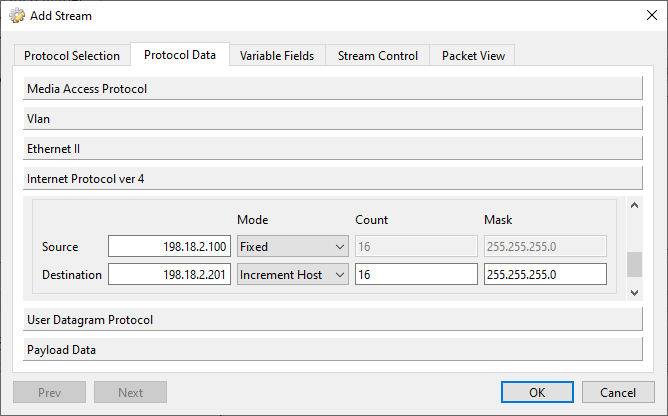Click the disabled Source Count field

pyautogui.click(x=416, y=246)
